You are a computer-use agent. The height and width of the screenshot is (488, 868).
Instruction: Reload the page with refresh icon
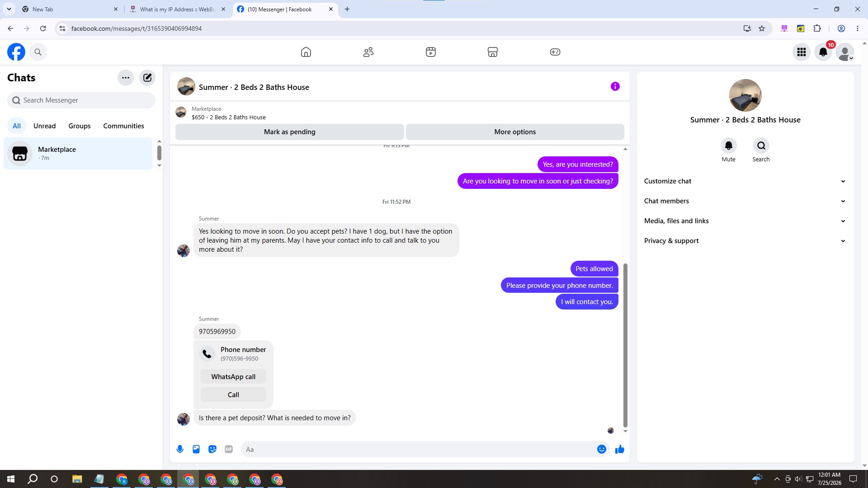(43, 28)
